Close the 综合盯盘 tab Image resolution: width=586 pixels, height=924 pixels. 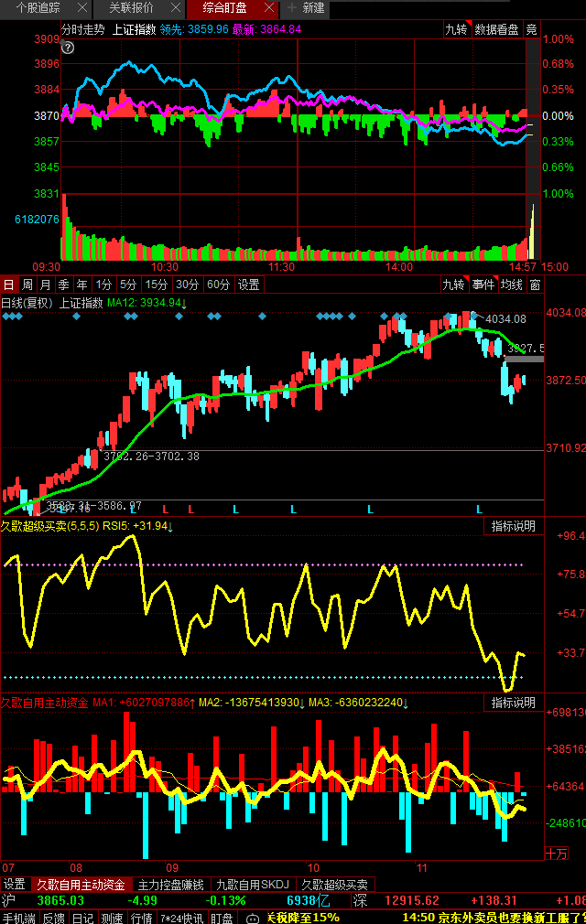[269, 8]
